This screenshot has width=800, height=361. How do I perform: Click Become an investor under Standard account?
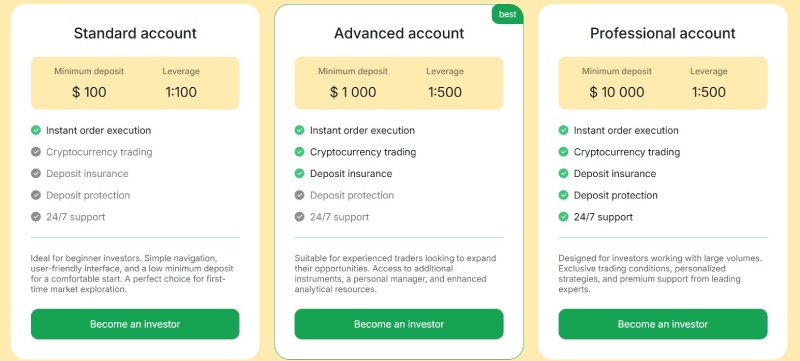(x=135, y=324)
